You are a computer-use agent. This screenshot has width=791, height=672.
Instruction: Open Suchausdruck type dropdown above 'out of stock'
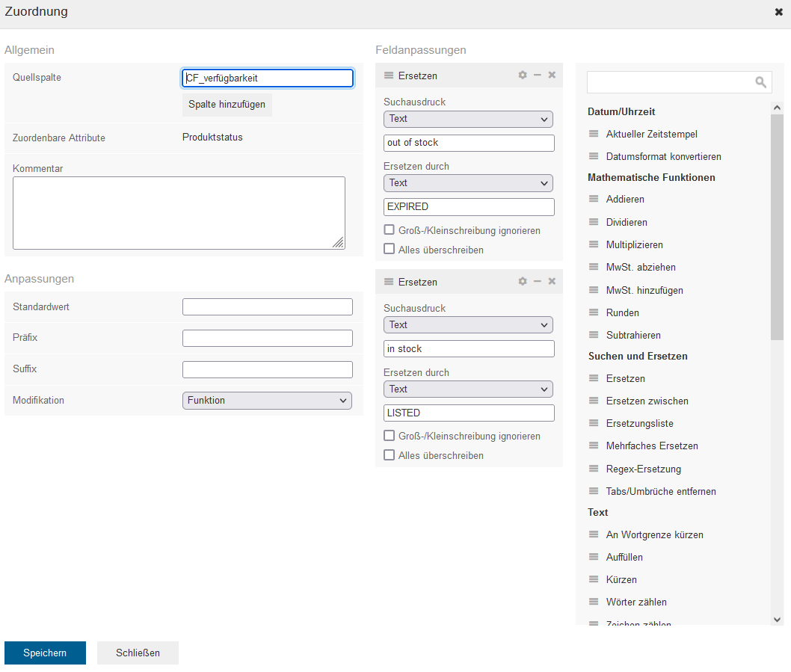[468, 119]
